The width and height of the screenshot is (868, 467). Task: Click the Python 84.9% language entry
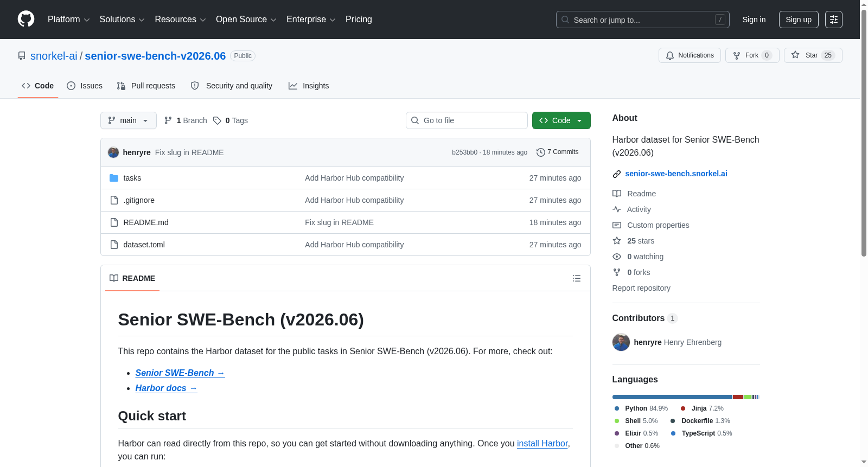pos(641,408)
